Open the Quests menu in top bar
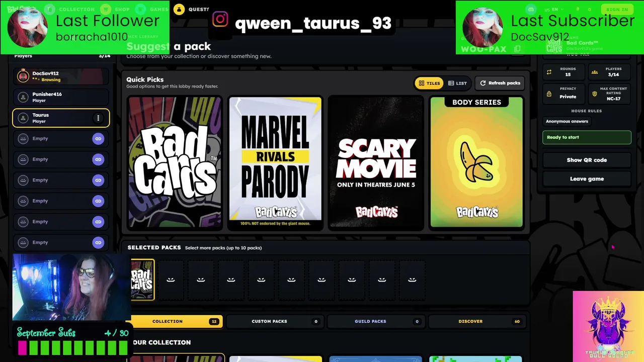The width and height of the screenshot is (644, 362). tap(191, 9)
